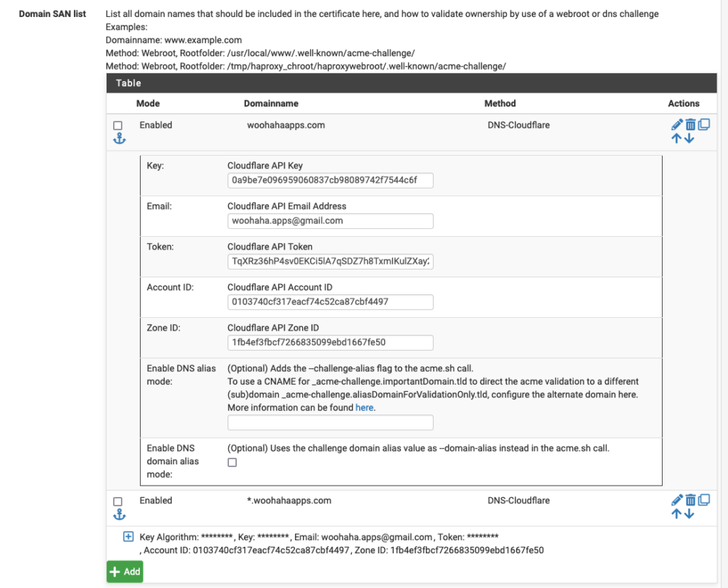Focus the Cloudflare API Token field
The height and width of the screenshot is (588, 728).
pos(330,261)
